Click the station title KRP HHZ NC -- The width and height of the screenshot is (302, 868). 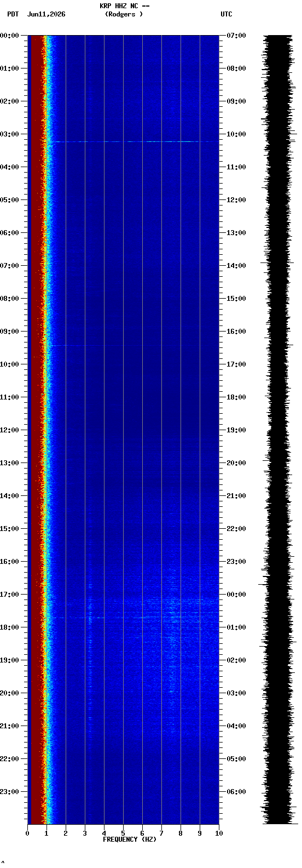(124, 6)
